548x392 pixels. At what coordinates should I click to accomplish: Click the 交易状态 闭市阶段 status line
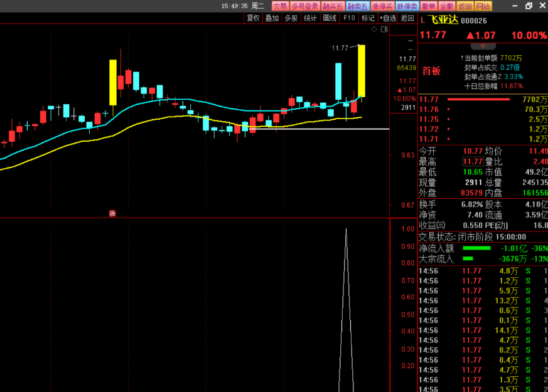[472, 237]
